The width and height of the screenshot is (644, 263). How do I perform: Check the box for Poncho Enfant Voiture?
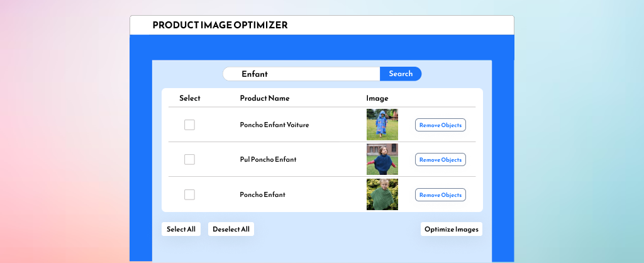pos(189,125)
